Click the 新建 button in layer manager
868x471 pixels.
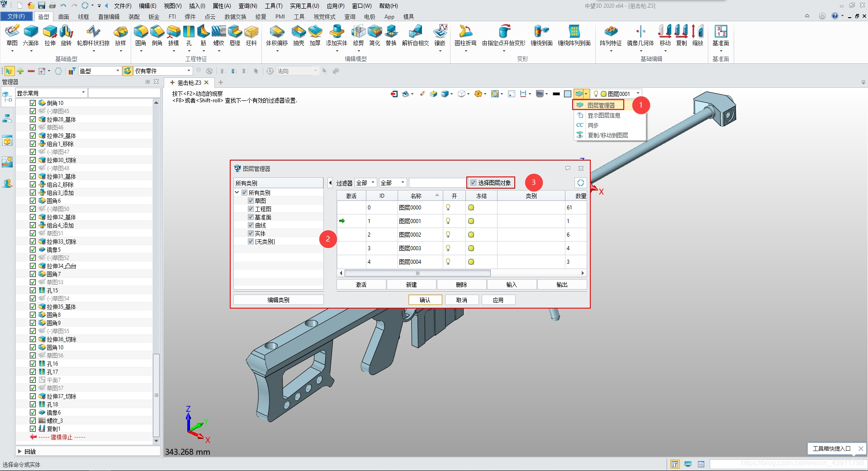click(x=411, y=285)
